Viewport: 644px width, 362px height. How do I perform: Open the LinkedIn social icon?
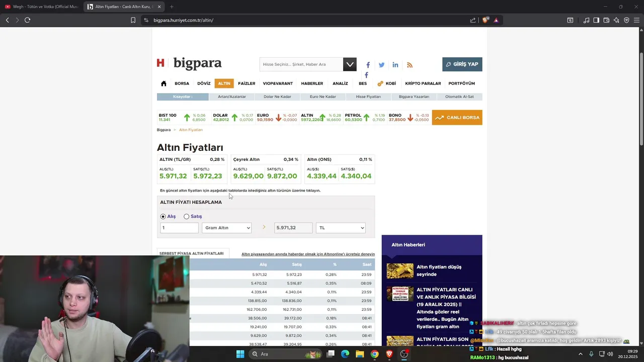coord(395,65)
